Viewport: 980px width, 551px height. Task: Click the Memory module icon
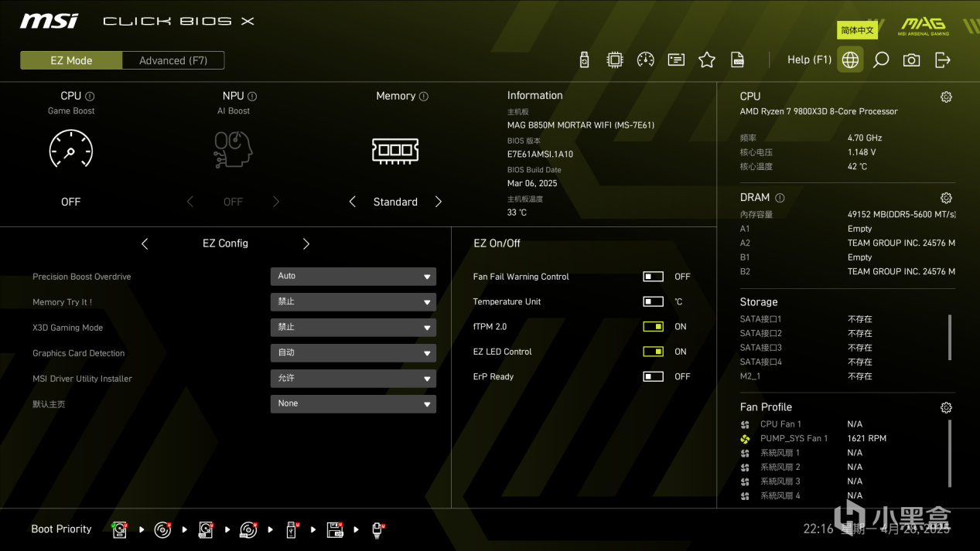[x=395, y=150]
